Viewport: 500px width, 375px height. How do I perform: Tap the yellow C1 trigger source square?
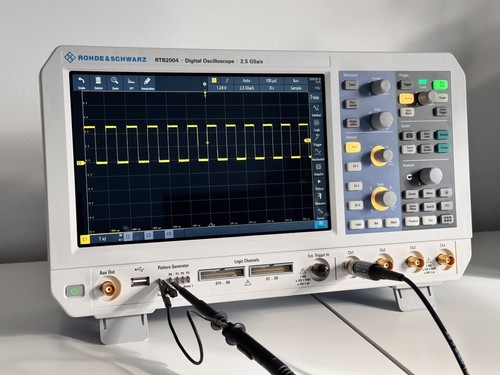(x=214, y=80)
